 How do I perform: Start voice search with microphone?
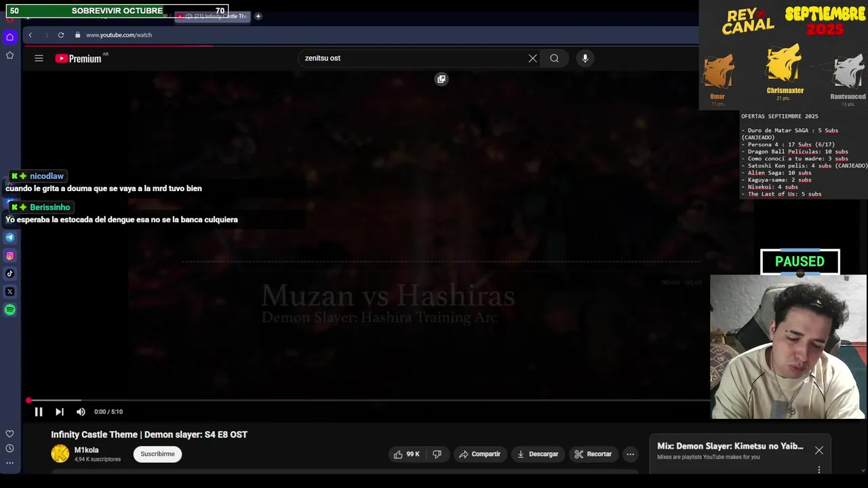pos(585,58)
